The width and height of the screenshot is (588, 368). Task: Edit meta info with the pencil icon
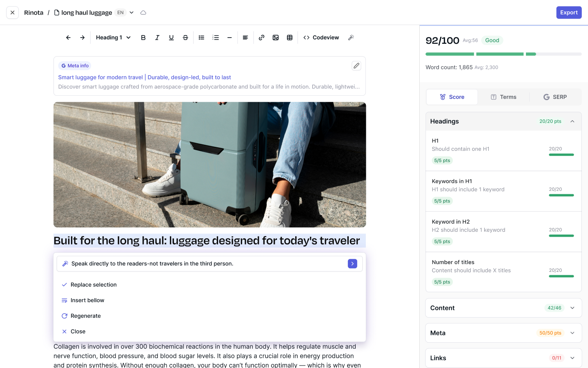click(356, 66)
